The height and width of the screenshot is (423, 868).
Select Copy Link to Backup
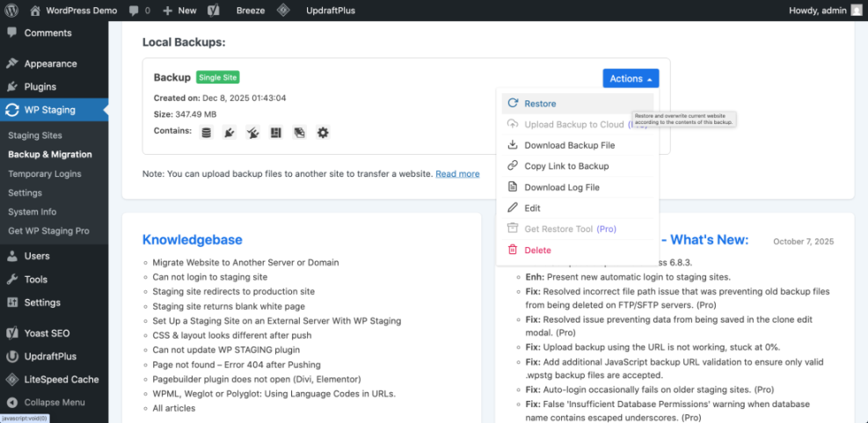(x=578, y=166)
